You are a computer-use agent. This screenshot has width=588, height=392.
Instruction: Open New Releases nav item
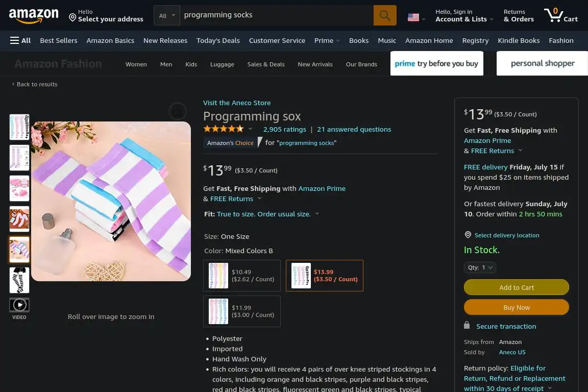pyautogui.click(x=165, y=40)
